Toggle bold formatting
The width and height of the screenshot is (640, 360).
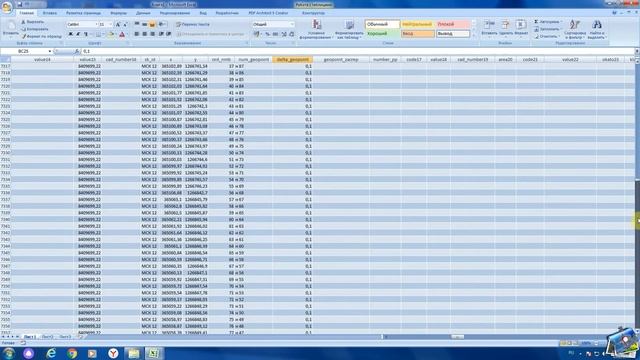click(70, 35)
